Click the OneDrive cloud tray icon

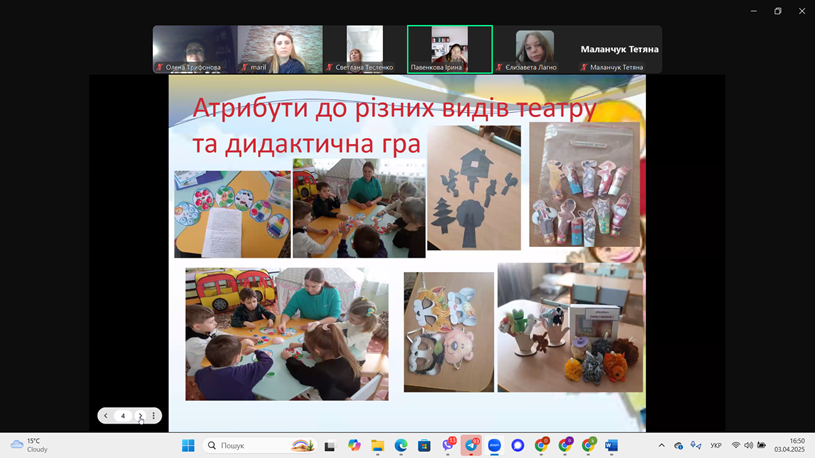(678, 446)
